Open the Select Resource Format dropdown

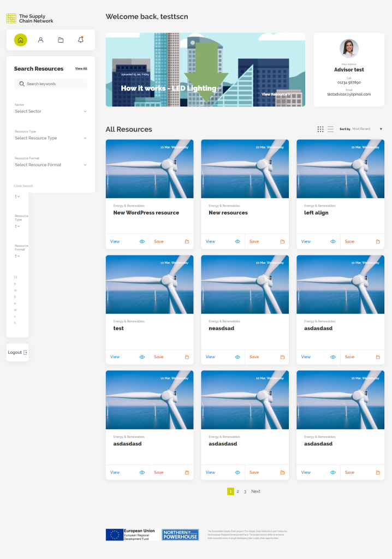(x=51, y=165)
